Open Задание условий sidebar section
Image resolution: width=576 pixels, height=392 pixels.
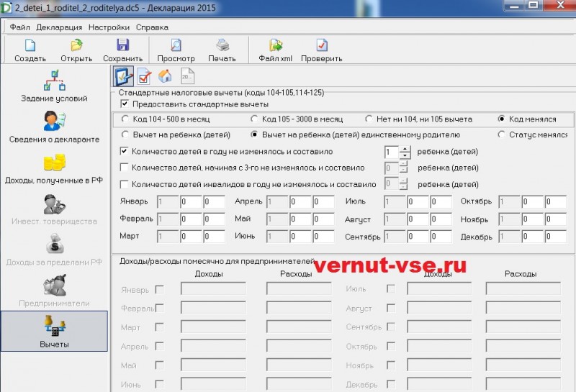(x=55, y=86)
